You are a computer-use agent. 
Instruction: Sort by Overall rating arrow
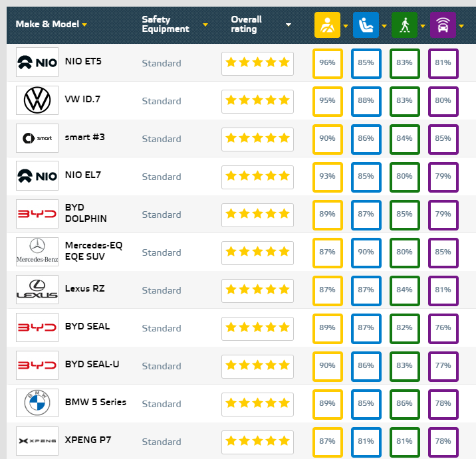(289, 25)
